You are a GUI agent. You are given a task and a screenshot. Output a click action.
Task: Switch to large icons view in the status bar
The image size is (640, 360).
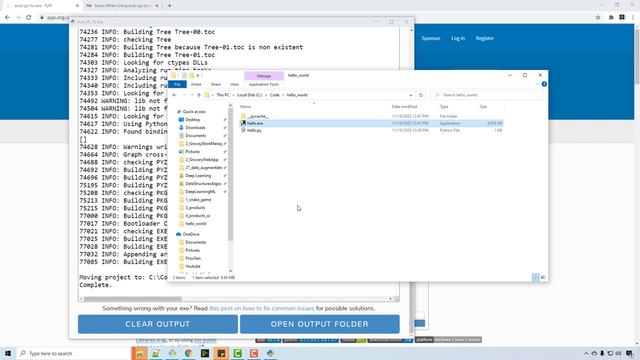543,278
